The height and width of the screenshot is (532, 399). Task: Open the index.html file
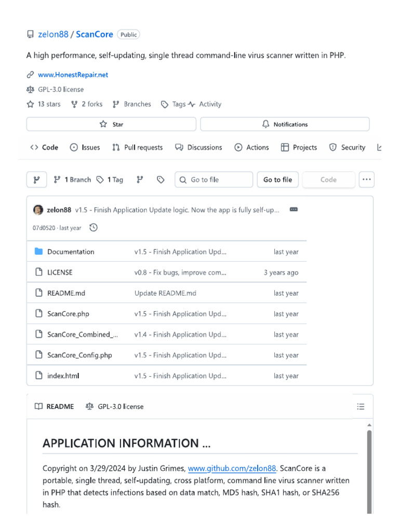click(63, 376)
